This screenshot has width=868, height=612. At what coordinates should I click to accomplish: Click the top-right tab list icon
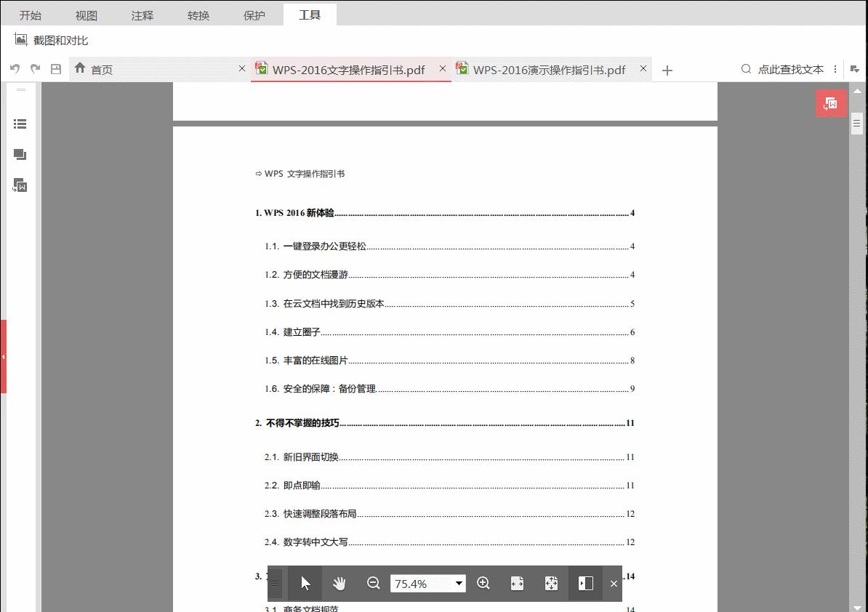click(x=855, y=69)
